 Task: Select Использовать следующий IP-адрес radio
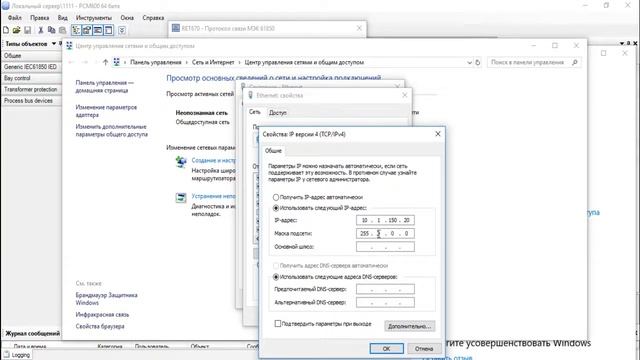(x=276, y=208)
